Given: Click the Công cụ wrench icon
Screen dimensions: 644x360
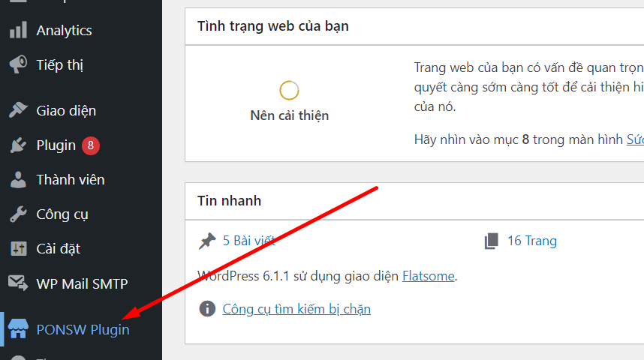Looking at the screenshot, I should point(18,214).
